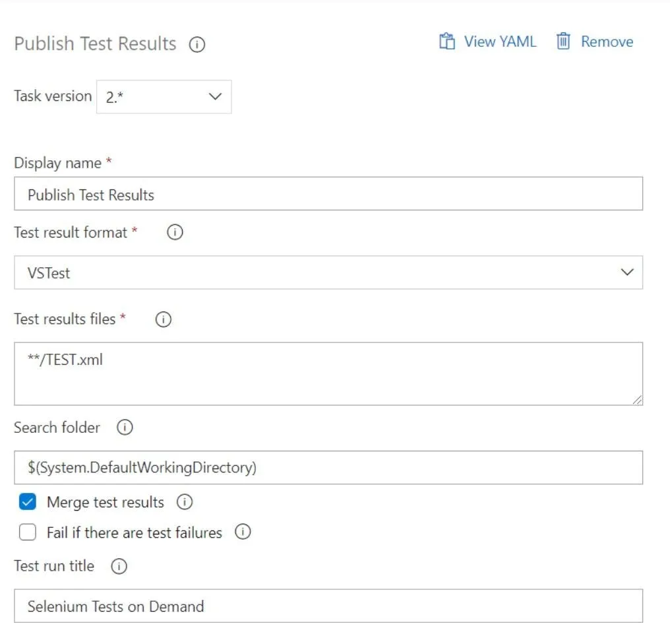Click the Test run title field showing Selenium Tests
The width and height of the screenshot is (670, 644).
point(328,606)
